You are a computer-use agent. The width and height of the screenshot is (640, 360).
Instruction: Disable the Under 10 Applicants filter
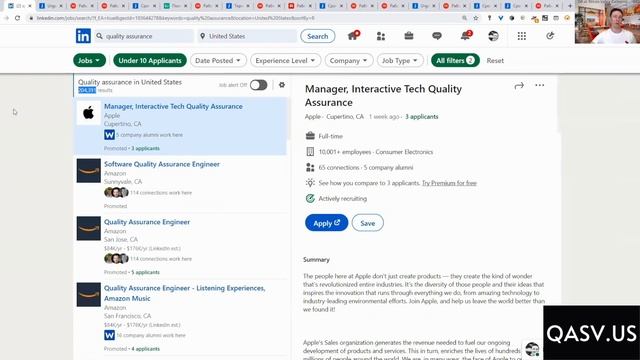(150, 60)
